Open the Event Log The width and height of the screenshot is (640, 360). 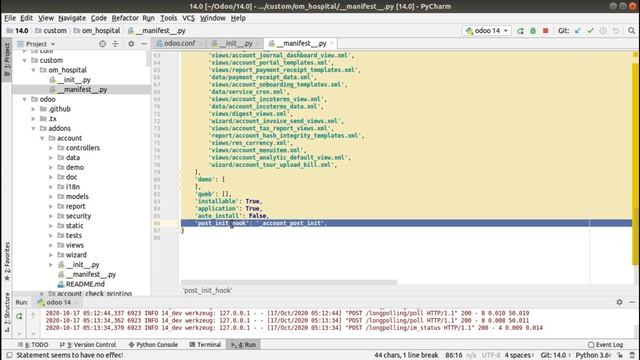[x=605, y=344]
